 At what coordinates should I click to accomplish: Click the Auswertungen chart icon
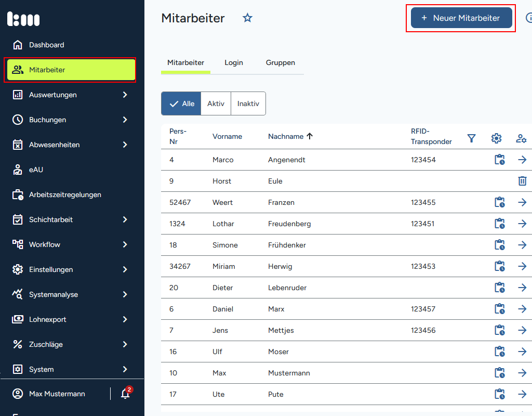click(18, 95)
